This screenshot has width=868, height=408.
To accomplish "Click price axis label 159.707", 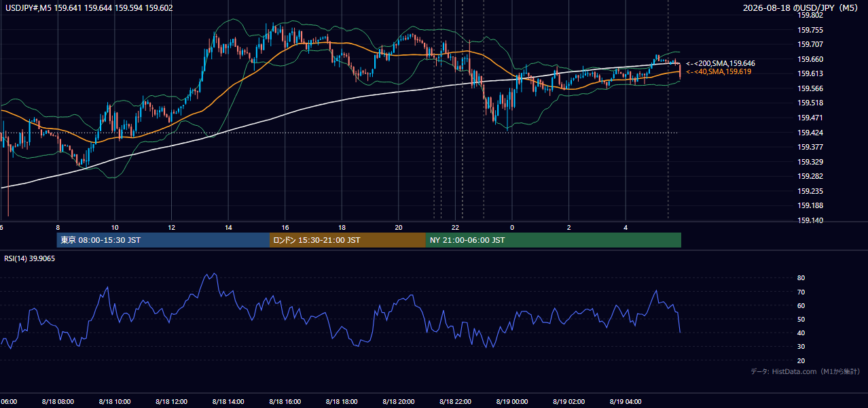I will pyautogui.click(x=810, y=44).
